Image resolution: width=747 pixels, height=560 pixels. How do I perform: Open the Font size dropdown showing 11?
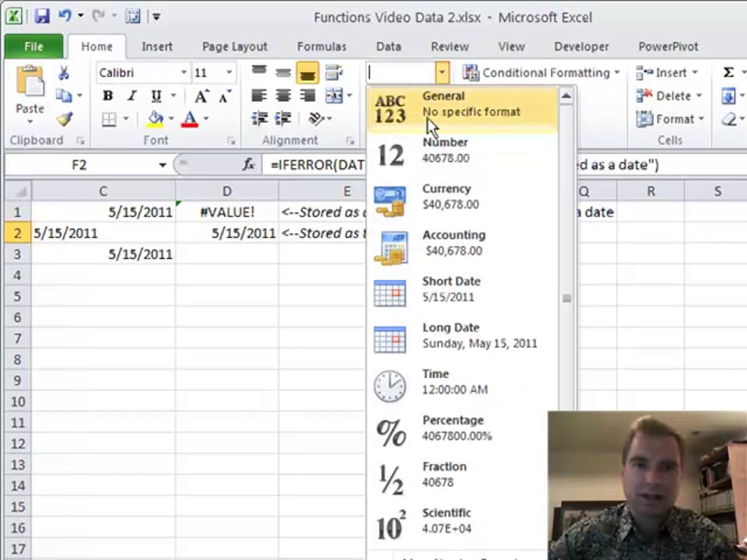(x=229, y=72)
